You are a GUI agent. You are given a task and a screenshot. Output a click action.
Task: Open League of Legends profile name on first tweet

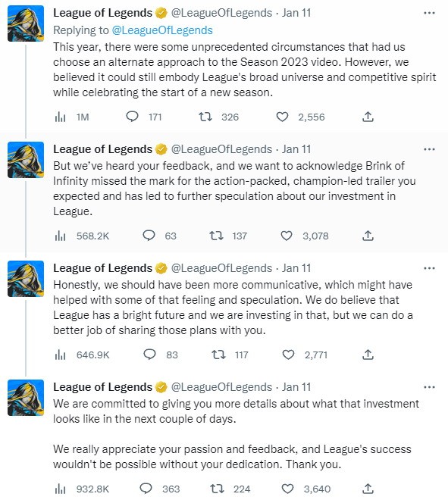pyautogui.click(x=103, y=13)
